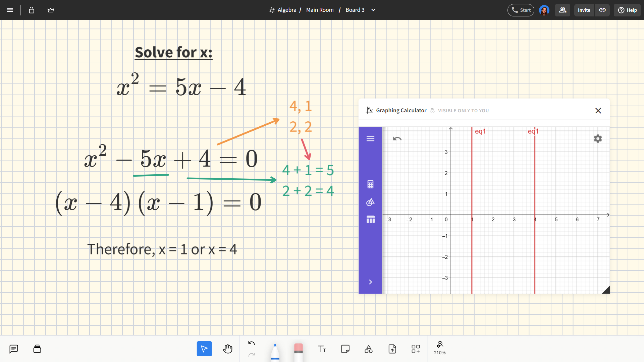The image size is (644, 362).
Task: Undo in the graphing calculator
Action: click(x=397, y=139)
